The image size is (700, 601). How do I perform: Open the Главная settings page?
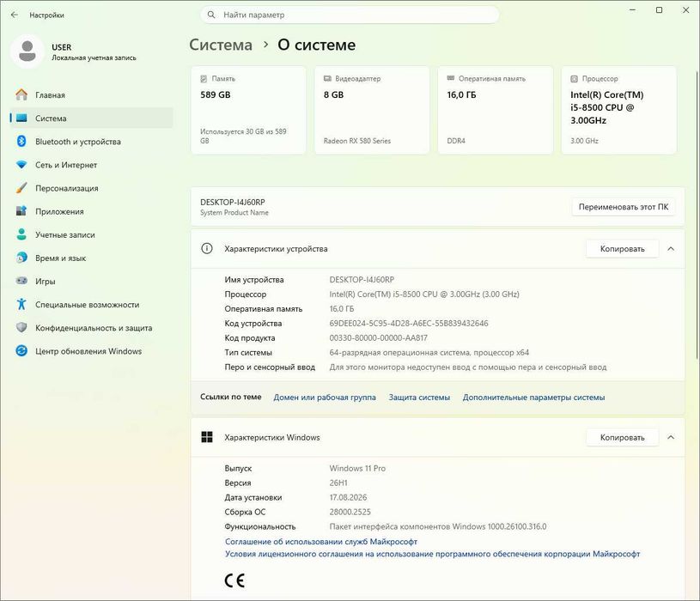[x=92, y=94]
